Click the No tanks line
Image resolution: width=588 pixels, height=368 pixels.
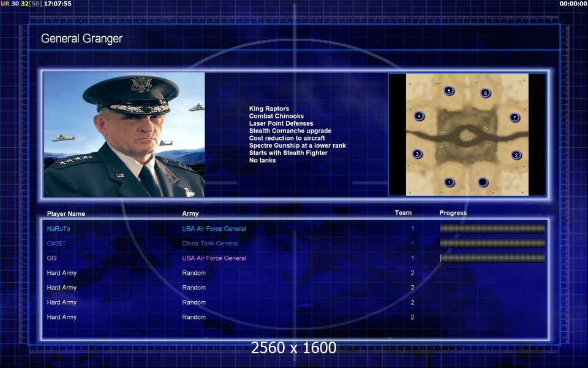262,160
